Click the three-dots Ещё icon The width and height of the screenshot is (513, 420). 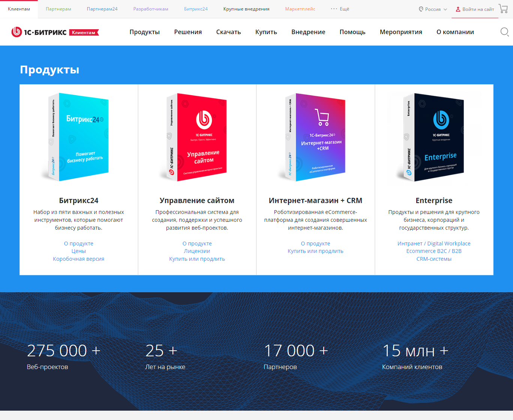(x=334, y=9)
